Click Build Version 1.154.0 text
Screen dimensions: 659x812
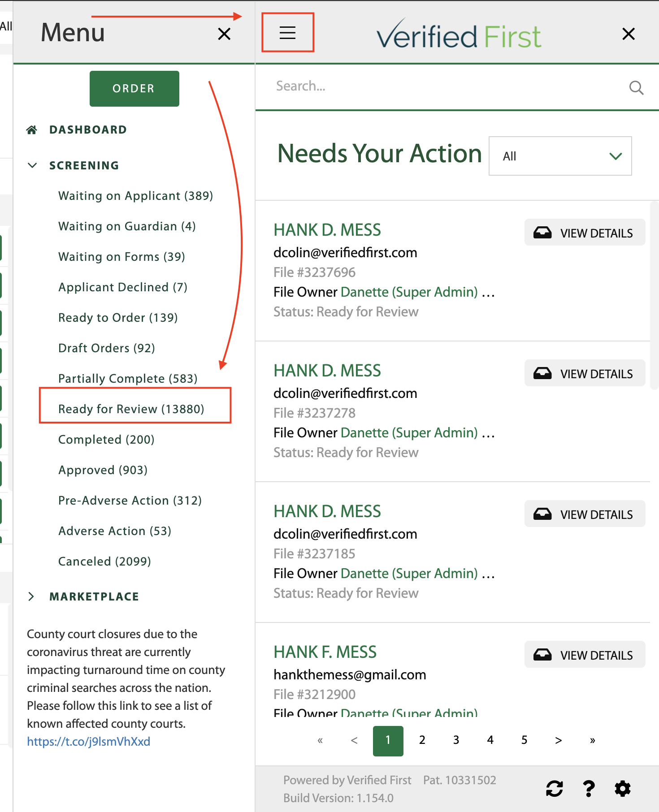(x=338, y=798)
